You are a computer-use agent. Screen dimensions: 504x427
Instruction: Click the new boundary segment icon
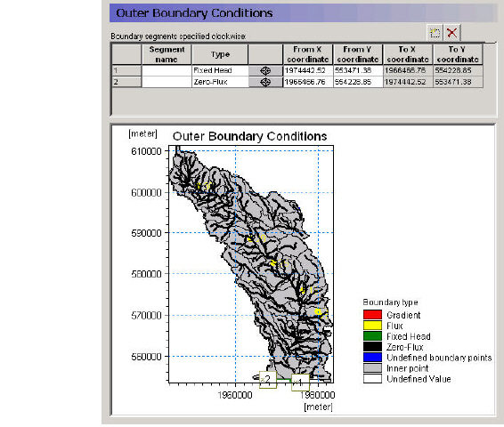pyautogui.click(x=435, y=33)
